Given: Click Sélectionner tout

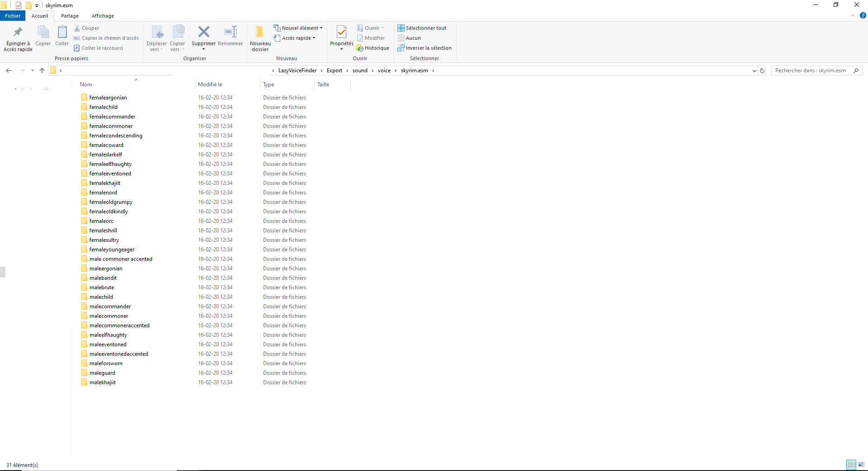Looking at the screenshot, I should coord(422,28).
